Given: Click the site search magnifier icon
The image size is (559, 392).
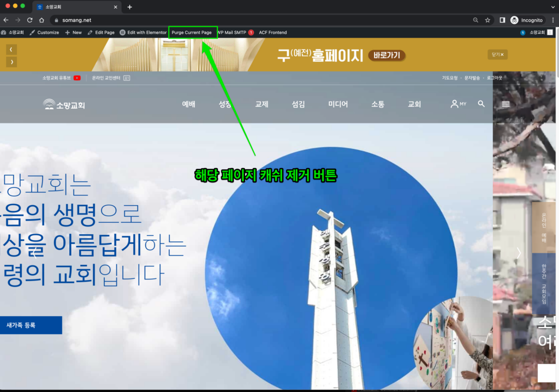Looking at the screenshot, I should [x=481, y=104].
